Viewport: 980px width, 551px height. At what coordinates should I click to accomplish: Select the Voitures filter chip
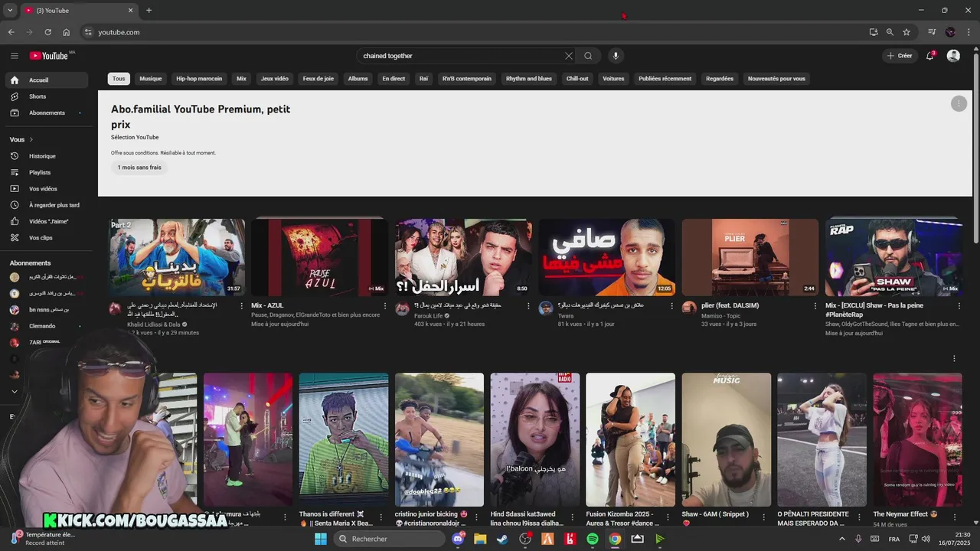(x=613, y=79)
